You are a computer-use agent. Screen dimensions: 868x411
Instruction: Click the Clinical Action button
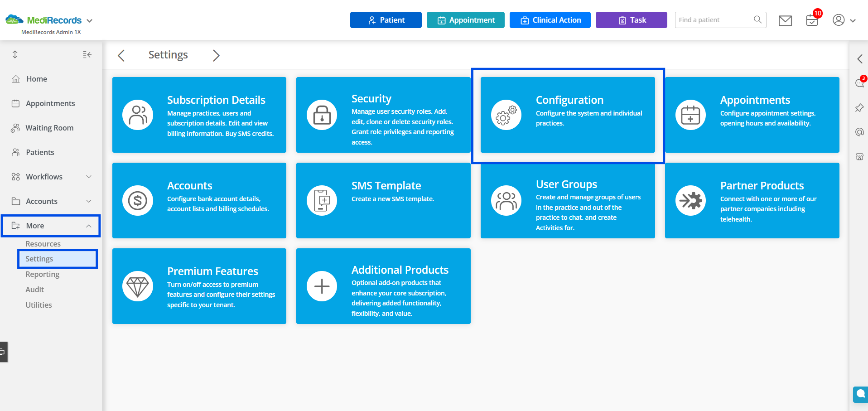coord(550,20)
